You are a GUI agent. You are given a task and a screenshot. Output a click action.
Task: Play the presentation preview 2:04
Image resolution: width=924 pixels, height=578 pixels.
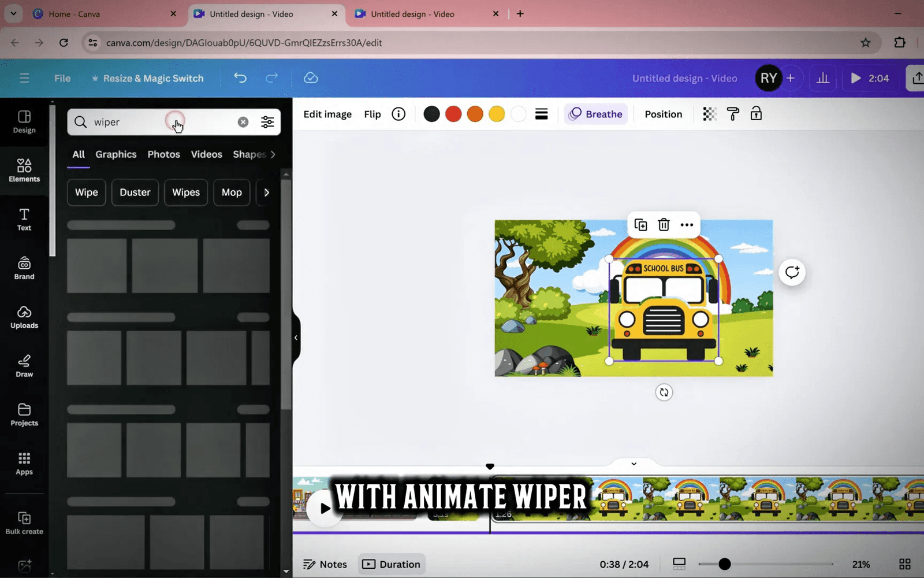(x=870, y=78)
